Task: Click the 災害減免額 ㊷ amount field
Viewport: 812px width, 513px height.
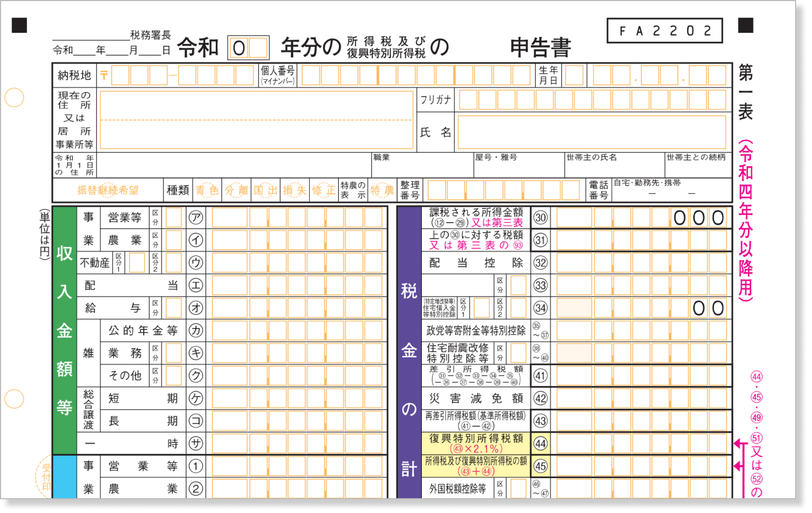Action: click(x=642, y=398)
